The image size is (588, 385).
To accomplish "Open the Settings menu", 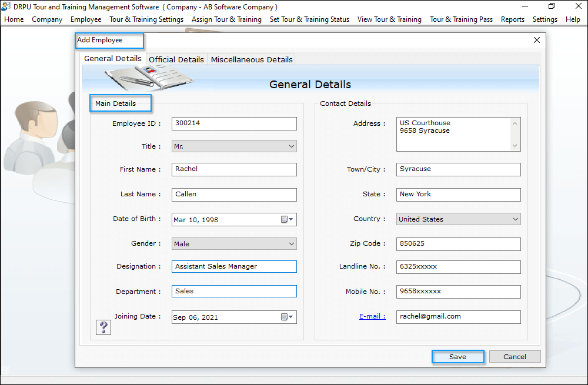I will coord(545,19).
